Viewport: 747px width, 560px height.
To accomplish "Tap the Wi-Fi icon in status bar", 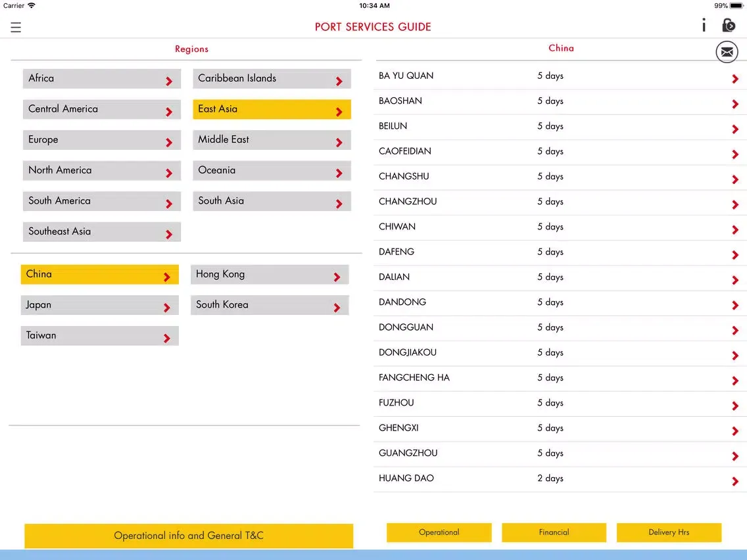I will [x=32, y=6].
